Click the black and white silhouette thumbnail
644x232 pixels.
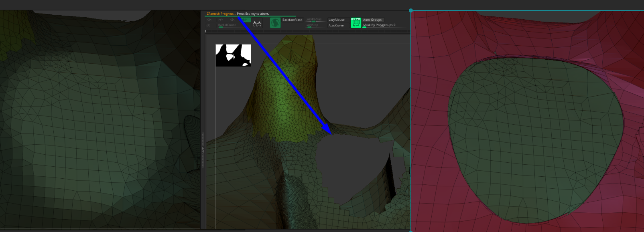pos(233,55)
